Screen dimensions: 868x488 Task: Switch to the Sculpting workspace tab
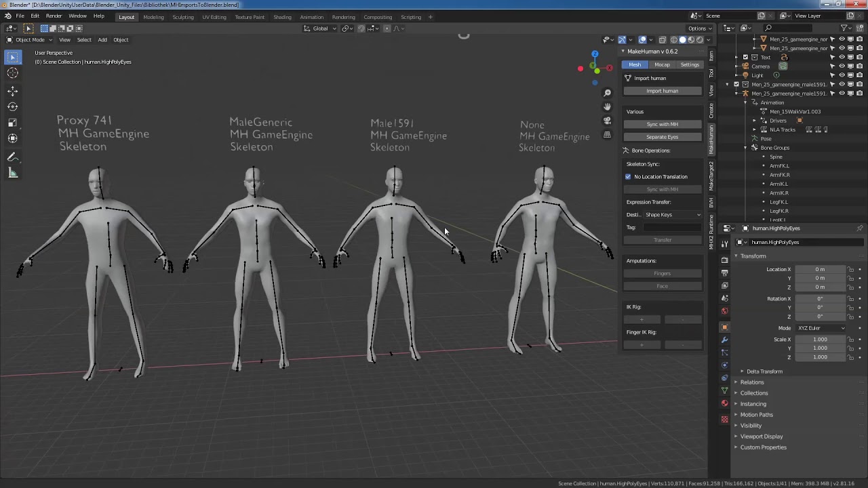pyautogui.click(x=183, y=17)
